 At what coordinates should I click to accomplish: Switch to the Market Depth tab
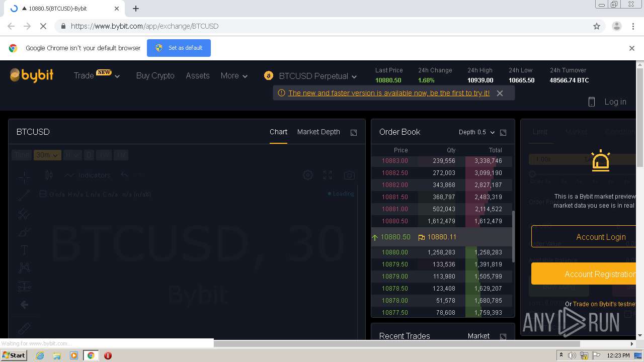pyautogui.click(x=318, y=132)
